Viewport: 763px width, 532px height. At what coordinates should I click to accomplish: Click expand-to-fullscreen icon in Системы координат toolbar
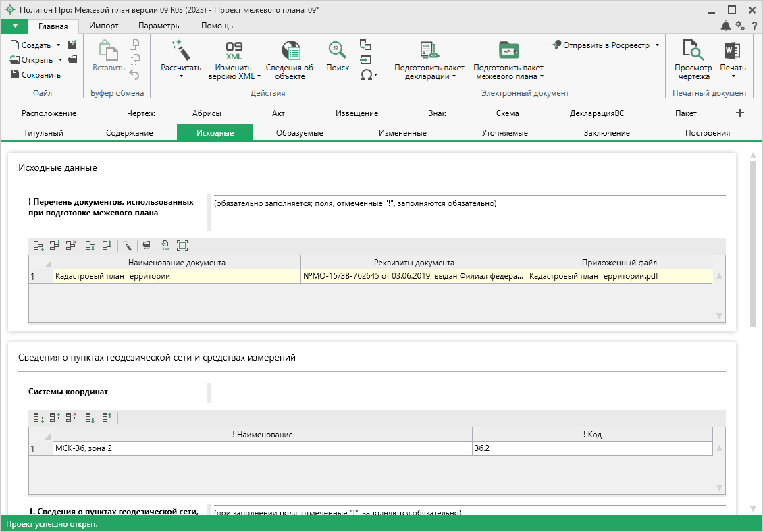(x=127, y=418)
